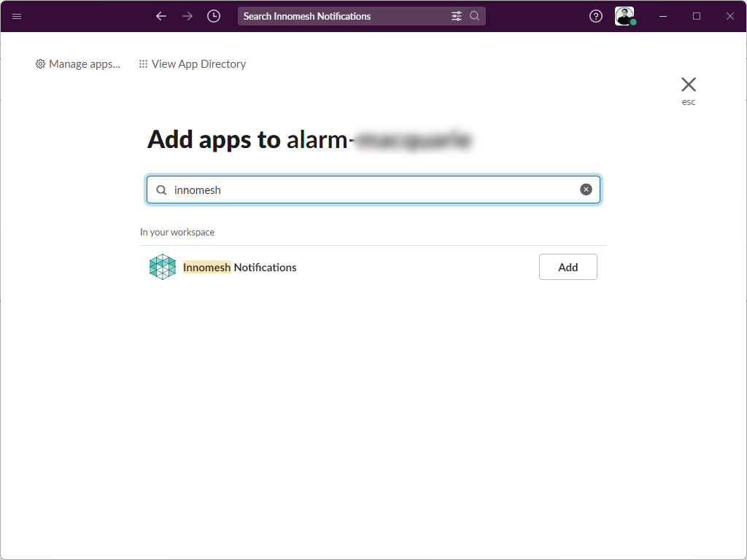The image size is (747, 560).
Task: Open search filter sliders icon
Action: pyautogui.click(x=457, y=16)
